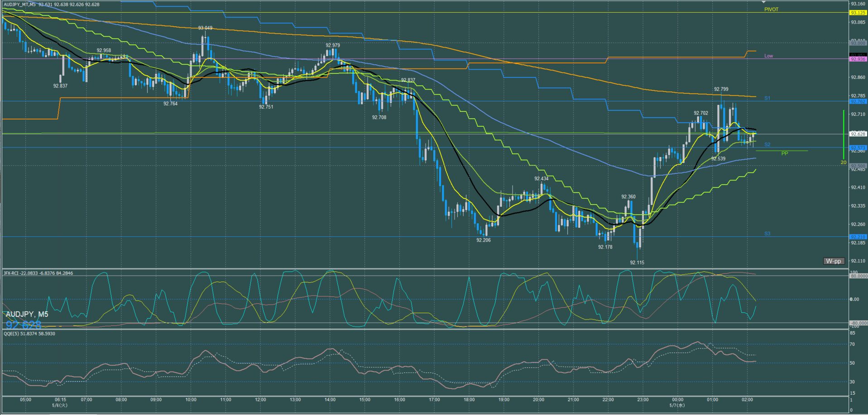868x415 pixels.
Task: Click the S2 support label
Action: click(767, 145)
